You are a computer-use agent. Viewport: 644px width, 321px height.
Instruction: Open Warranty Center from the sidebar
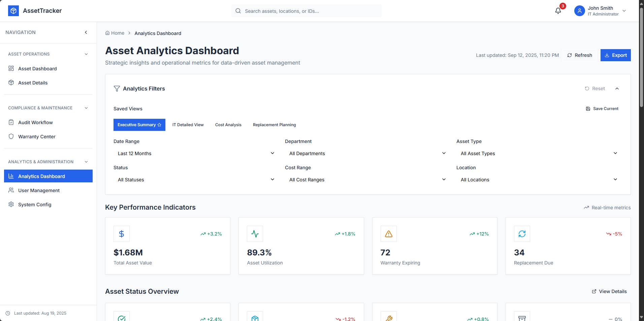click(48, 137)
